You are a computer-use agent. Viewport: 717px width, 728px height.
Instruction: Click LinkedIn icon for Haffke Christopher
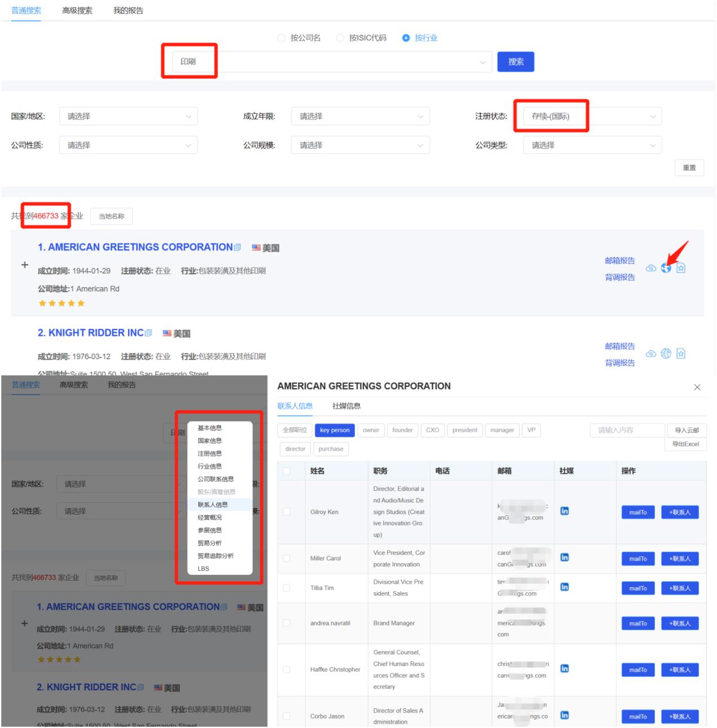(x=564, y=669)
